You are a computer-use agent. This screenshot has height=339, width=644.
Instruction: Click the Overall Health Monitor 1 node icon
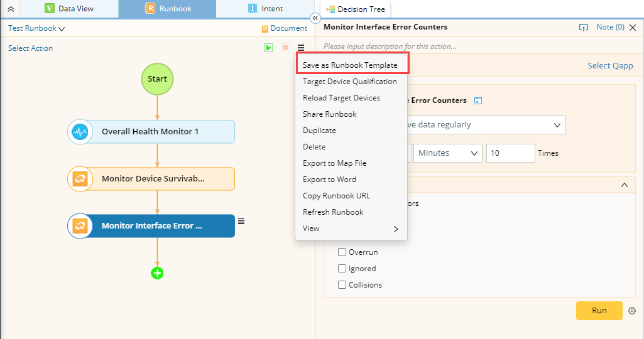pyautogui.click(x=80, y=132)
